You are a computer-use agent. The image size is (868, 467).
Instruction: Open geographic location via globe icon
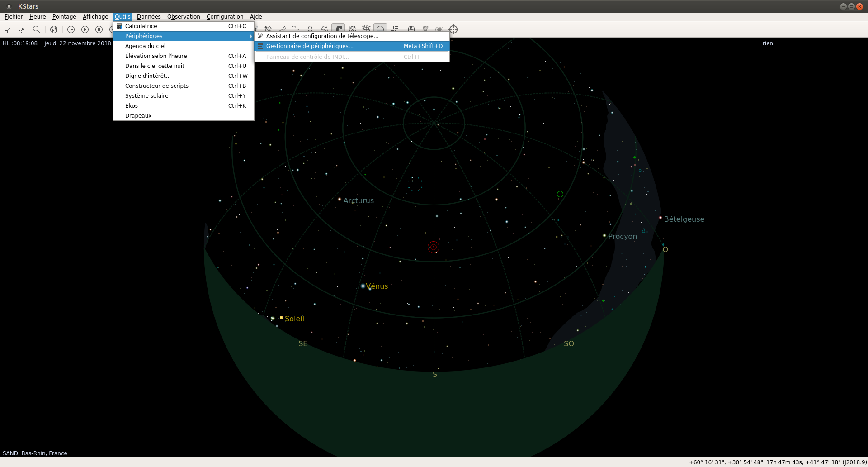coord(54,29)
